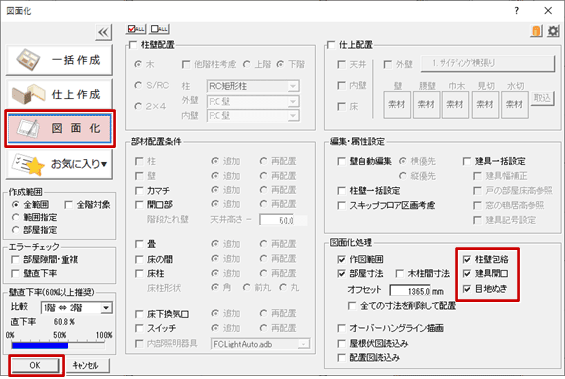Click the OK button
Screen dimensions: 565x379
point(35,365)
